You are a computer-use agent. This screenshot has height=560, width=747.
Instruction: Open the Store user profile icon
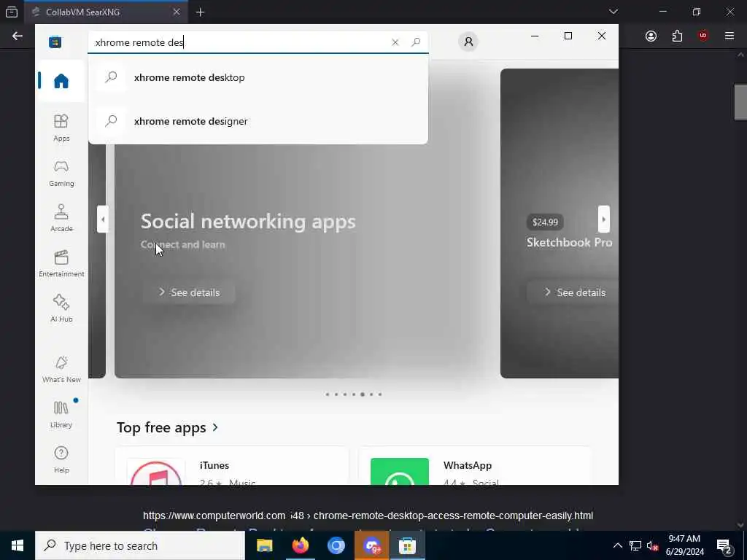click(468, 42)
